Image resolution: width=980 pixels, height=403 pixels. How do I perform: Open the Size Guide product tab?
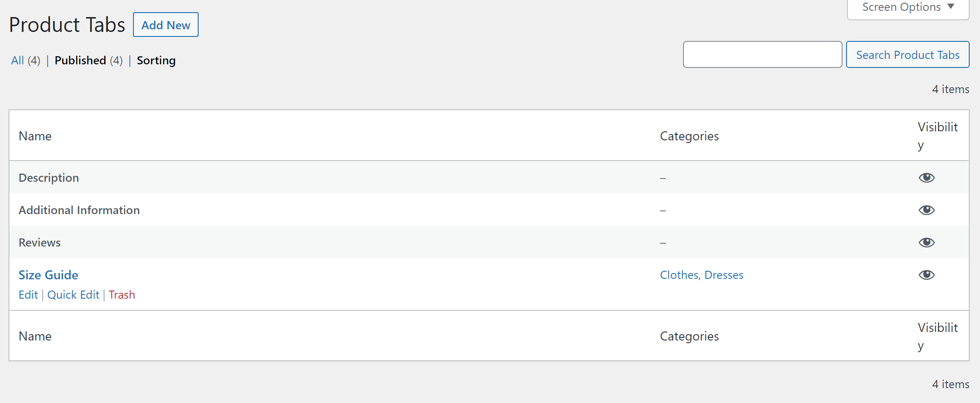48,275
